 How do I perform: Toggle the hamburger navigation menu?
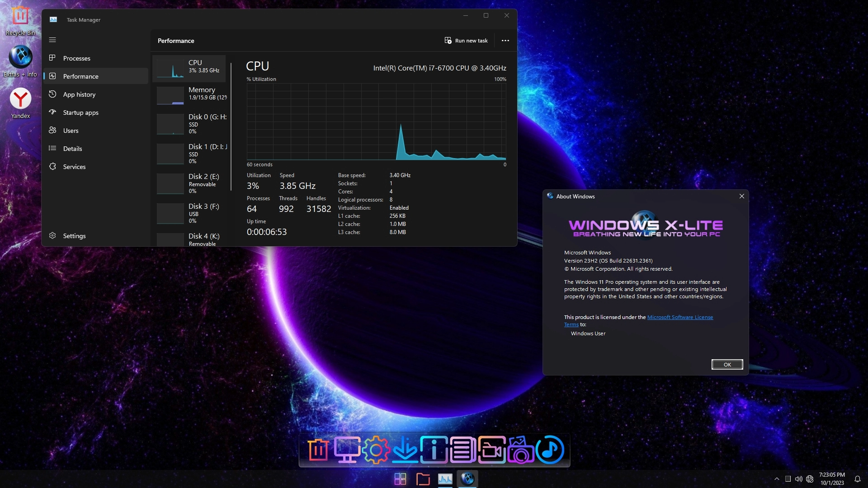pos(52,40)
